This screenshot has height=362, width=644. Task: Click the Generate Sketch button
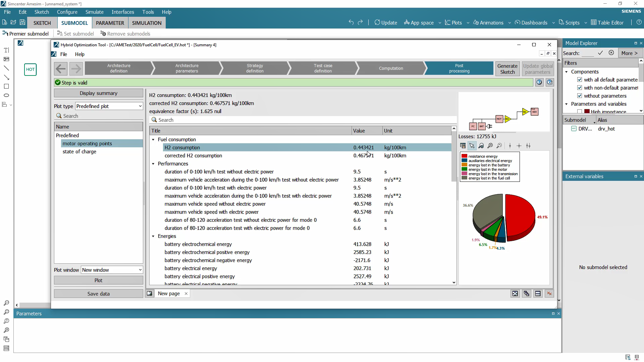(x=507, y=68)
